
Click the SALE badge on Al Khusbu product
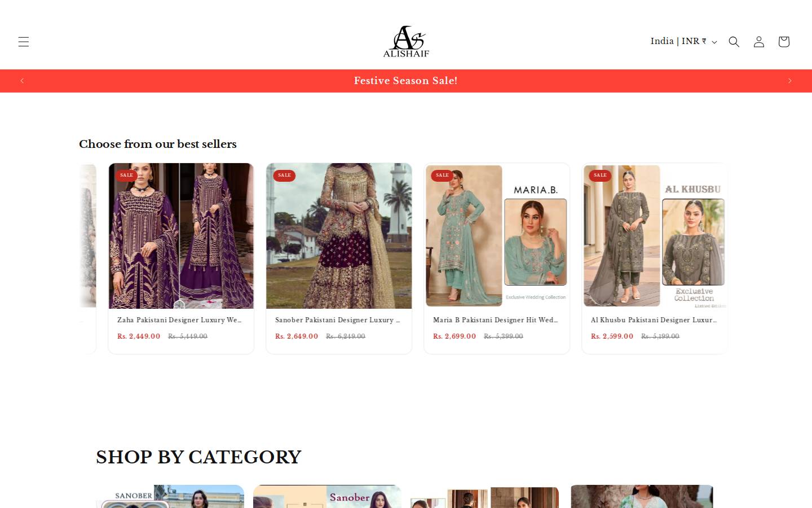click(x=600, y=176)
